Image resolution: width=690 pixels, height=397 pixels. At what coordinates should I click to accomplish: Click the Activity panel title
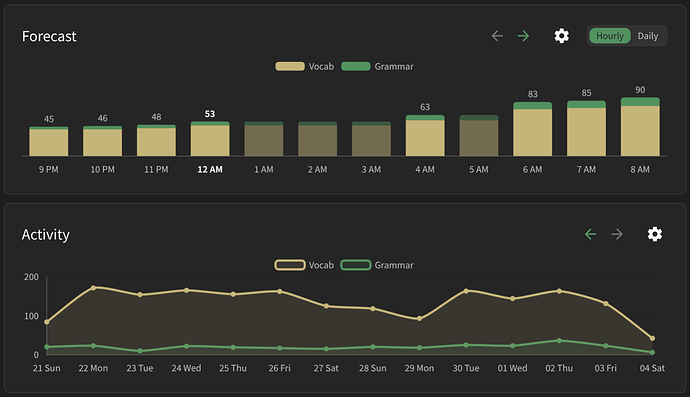coord(46,235)
